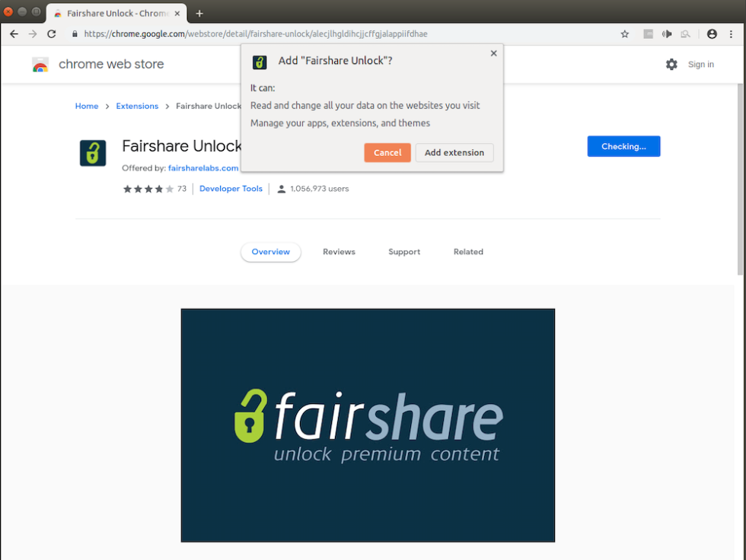Click the browser forward arrow
Screen dimensions: 746x560
[32, 33]
